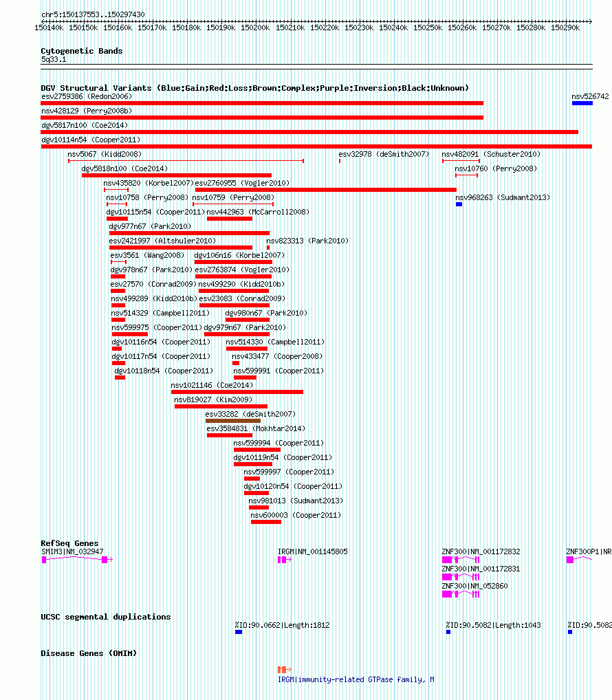612x700 pixels.
Task: Select the ZNF300P1 gene label
Action: coord(589,551)
